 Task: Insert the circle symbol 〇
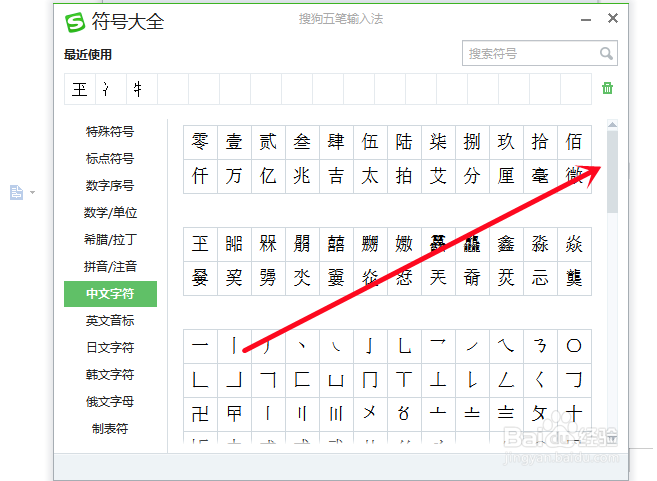[574, 346]
